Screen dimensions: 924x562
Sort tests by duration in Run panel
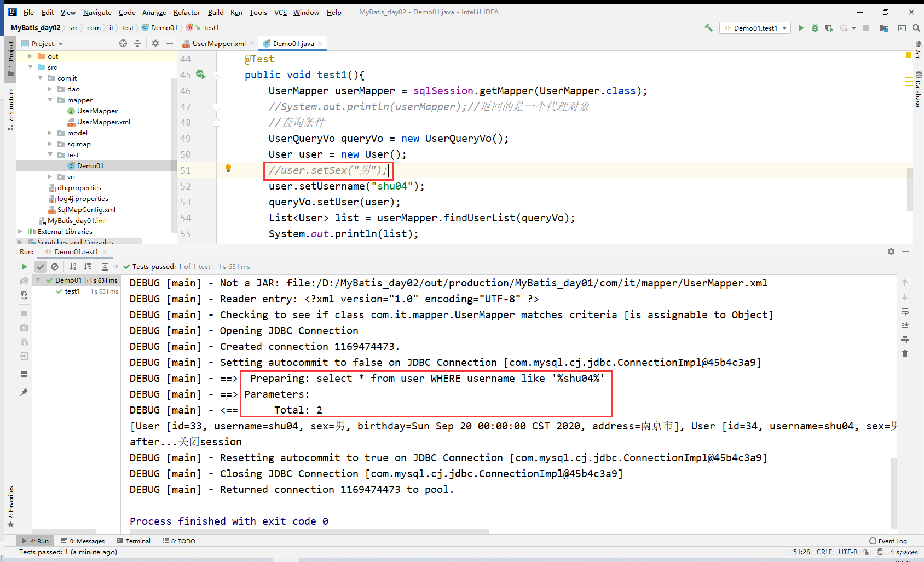click(x=87, y=267)
